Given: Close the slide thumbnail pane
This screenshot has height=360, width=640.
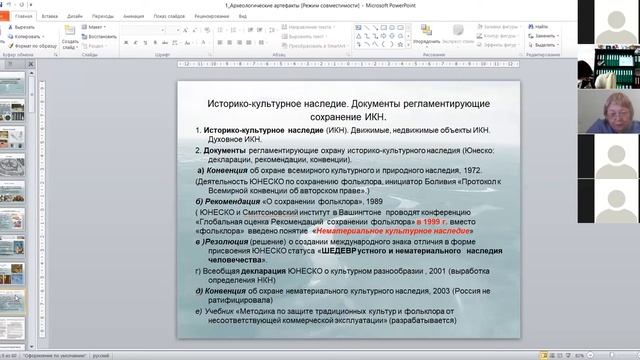Looking at the screenshot, I should (x=31, y=64).
